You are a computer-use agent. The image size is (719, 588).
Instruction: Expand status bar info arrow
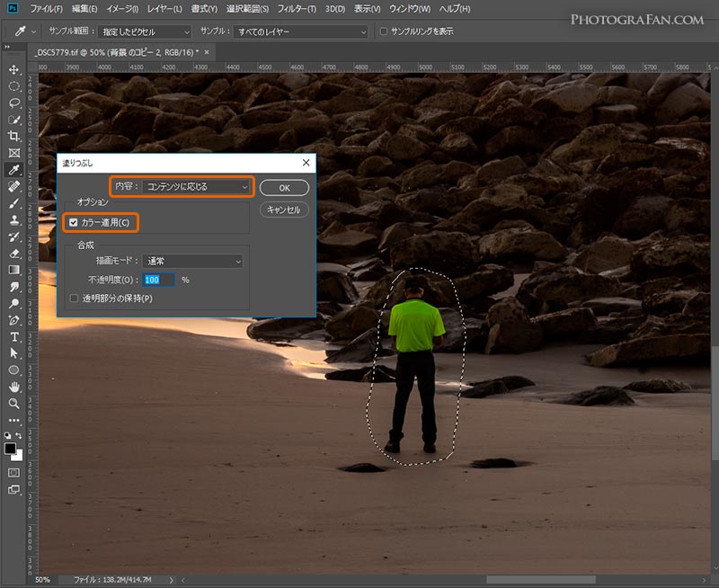tap(171, 580)
